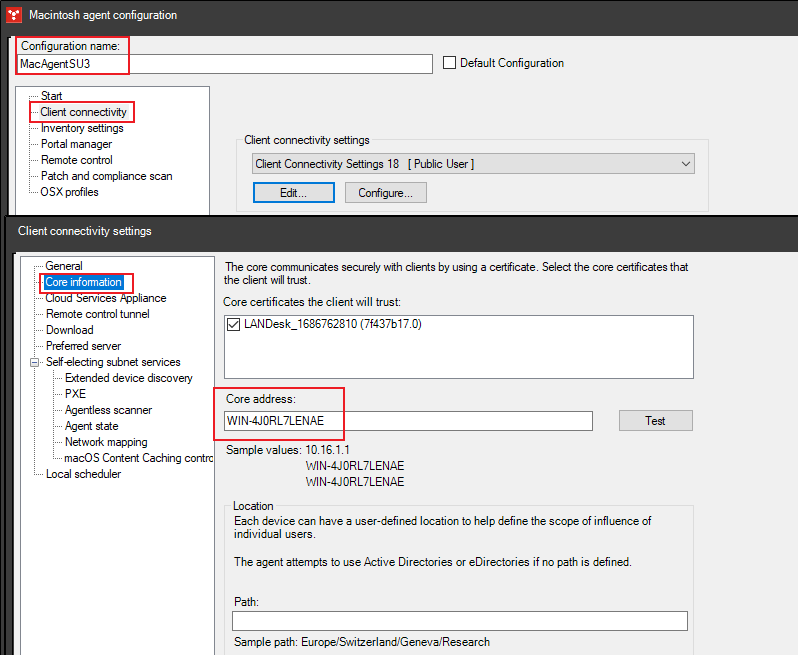
Task: Open Local scheduler settings page
Action: [x=83, y=474]
